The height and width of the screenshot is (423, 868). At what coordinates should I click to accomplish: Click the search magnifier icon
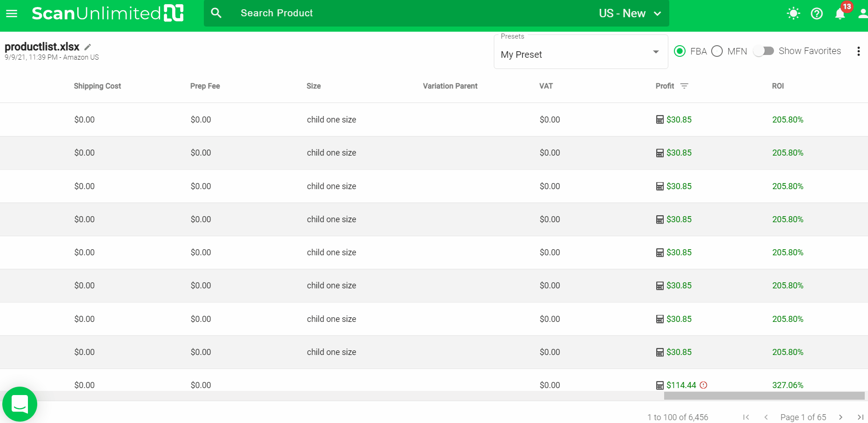216,13
